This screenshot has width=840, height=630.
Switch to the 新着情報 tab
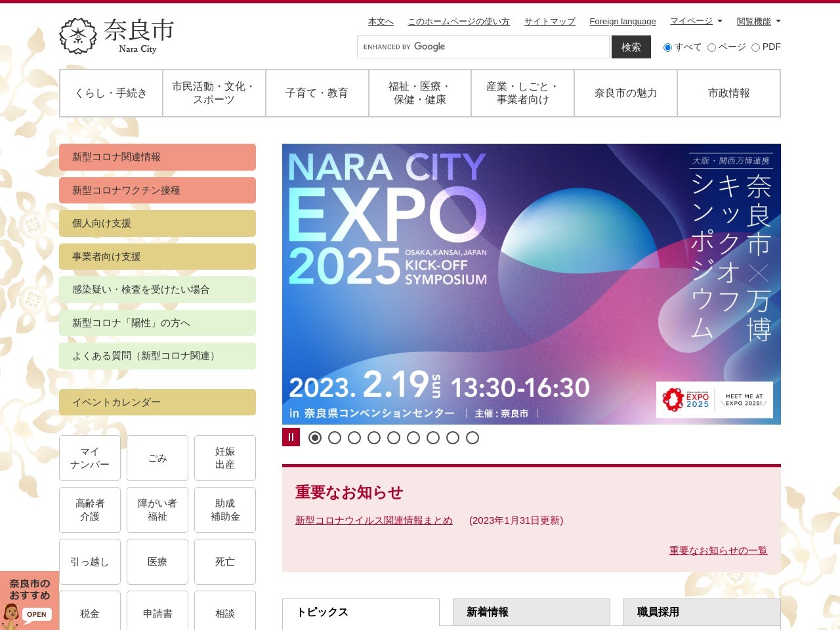(x=532, y=612)
